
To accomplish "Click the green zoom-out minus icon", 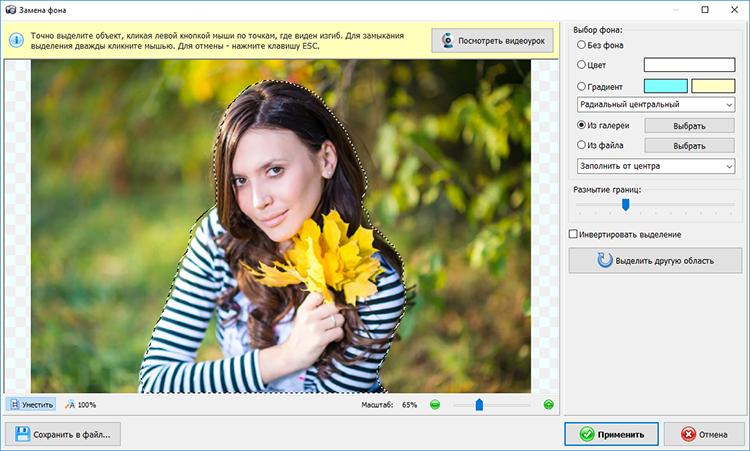I will (435, 405).
